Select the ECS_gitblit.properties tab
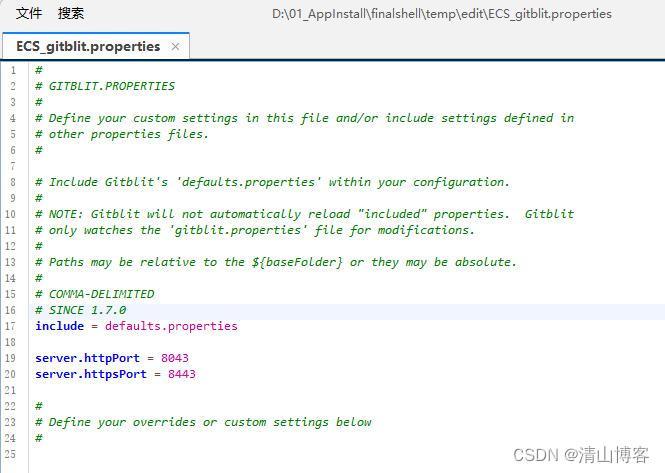This screenshot has width=665, height=473. (87, 47)
